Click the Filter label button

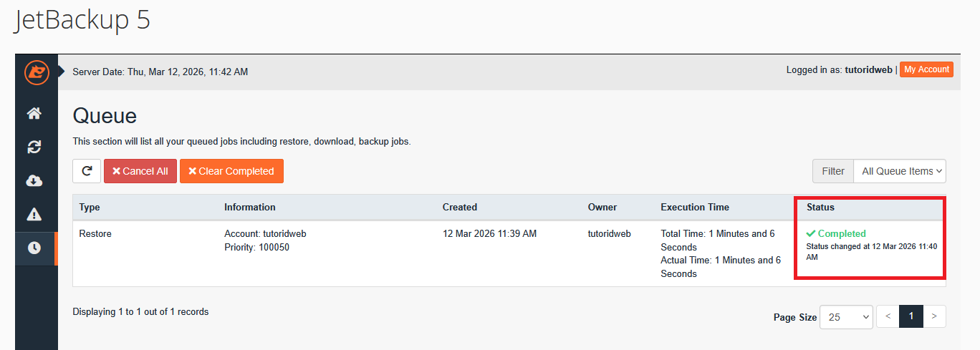tap(833, 171)
